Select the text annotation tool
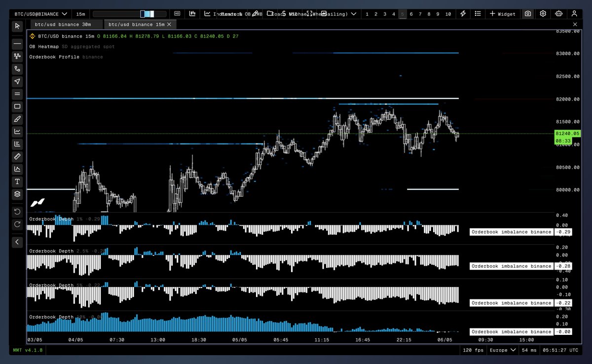The image size is (592, 364). click(x=17, y=182)
